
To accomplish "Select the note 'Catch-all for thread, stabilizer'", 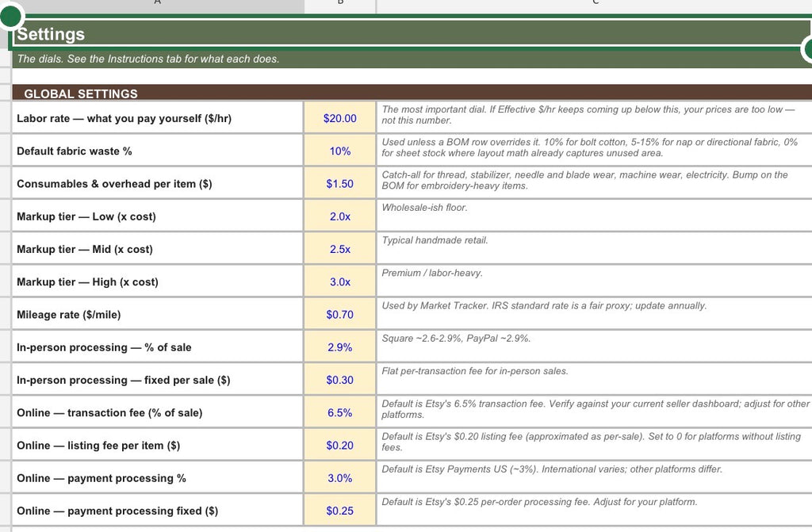I will tap(595, 183).
